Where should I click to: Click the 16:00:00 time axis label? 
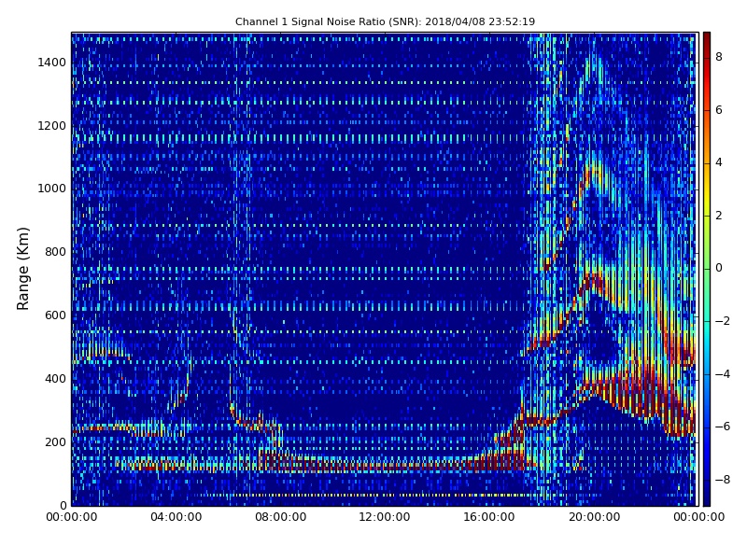489,517
